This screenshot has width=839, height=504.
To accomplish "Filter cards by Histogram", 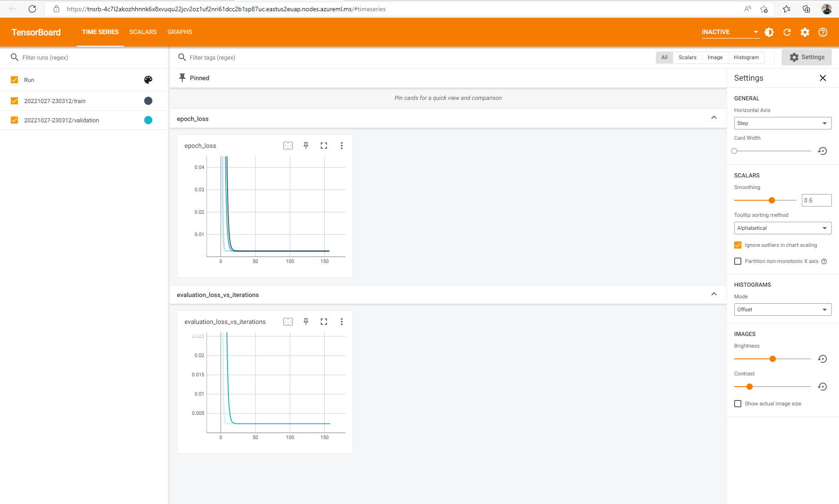I will 746,57.
